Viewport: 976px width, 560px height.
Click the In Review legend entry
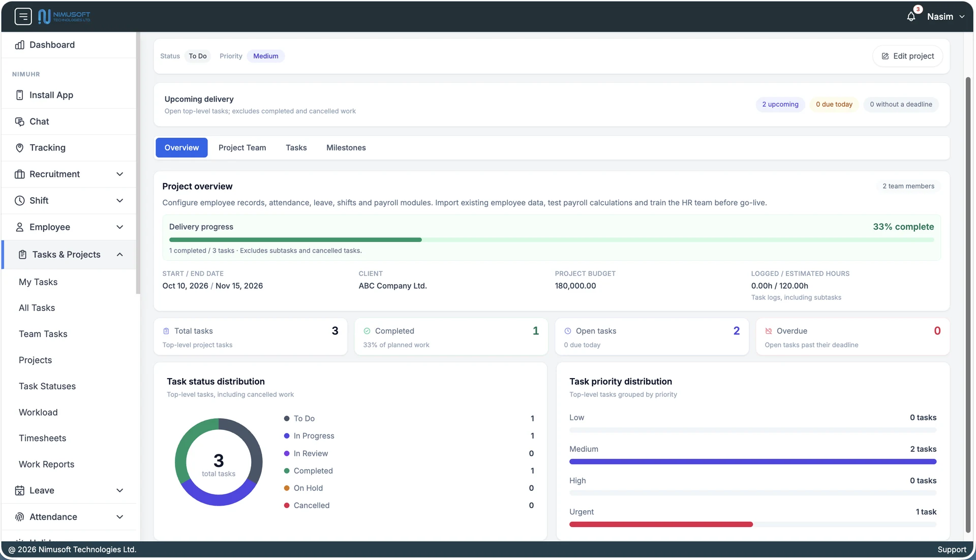[x=306, y=453]
